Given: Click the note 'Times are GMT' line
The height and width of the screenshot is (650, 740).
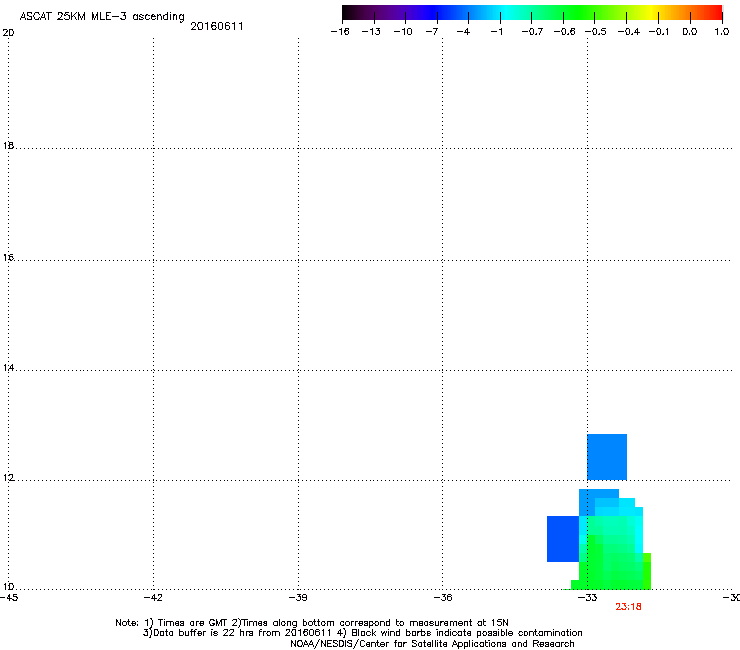Looking at the screenshot, I should 311,623.
